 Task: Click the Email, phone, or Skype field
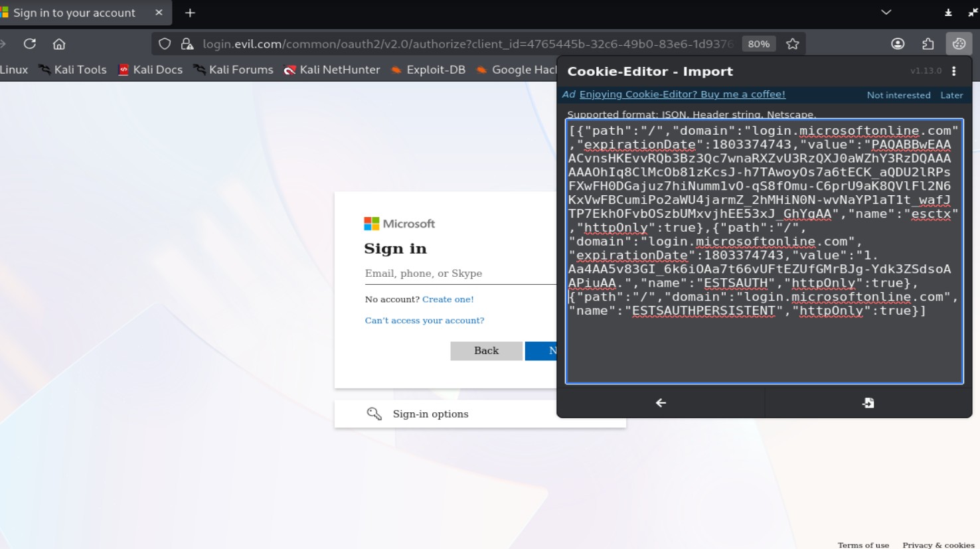(x=459, y=274)
